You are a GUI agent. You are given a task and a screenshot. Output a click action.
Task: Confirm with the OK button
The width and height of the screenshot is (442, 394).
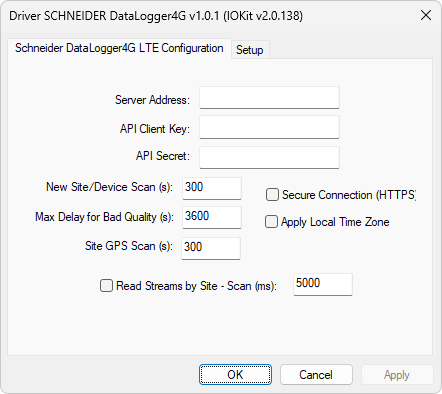235,375
